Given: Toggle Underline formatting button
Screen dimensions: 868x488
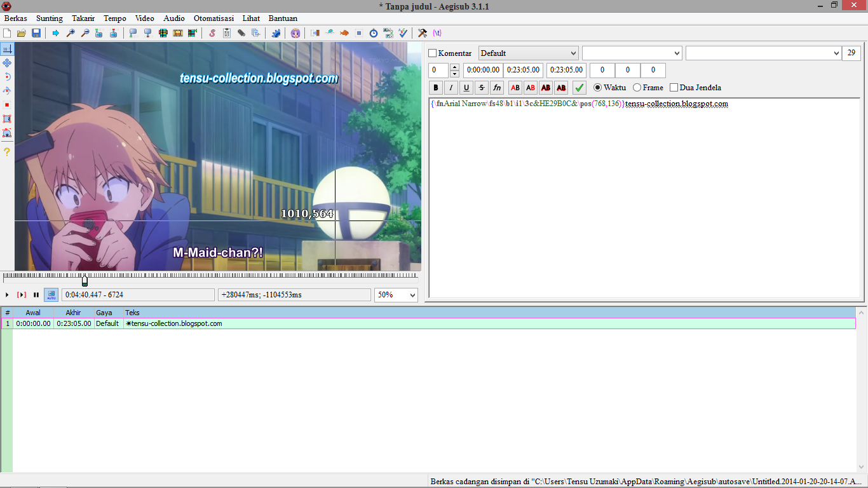Looking at the screenshot, I should click(466, 88).
